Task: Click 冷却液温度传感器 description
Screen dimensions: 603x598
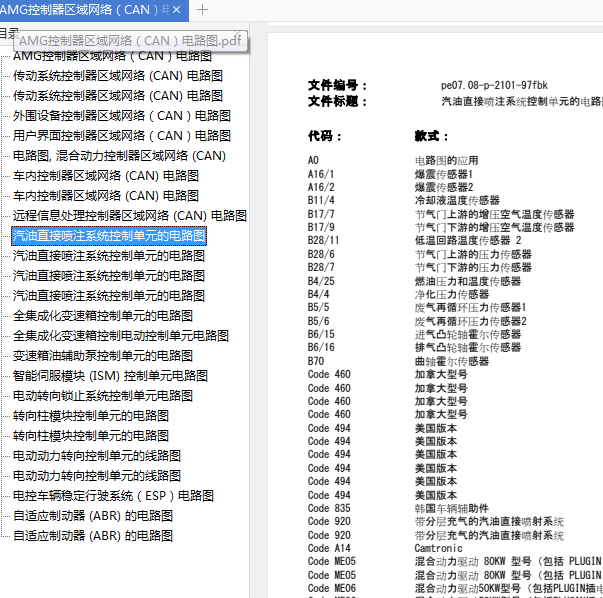Action: click(457, 200)
